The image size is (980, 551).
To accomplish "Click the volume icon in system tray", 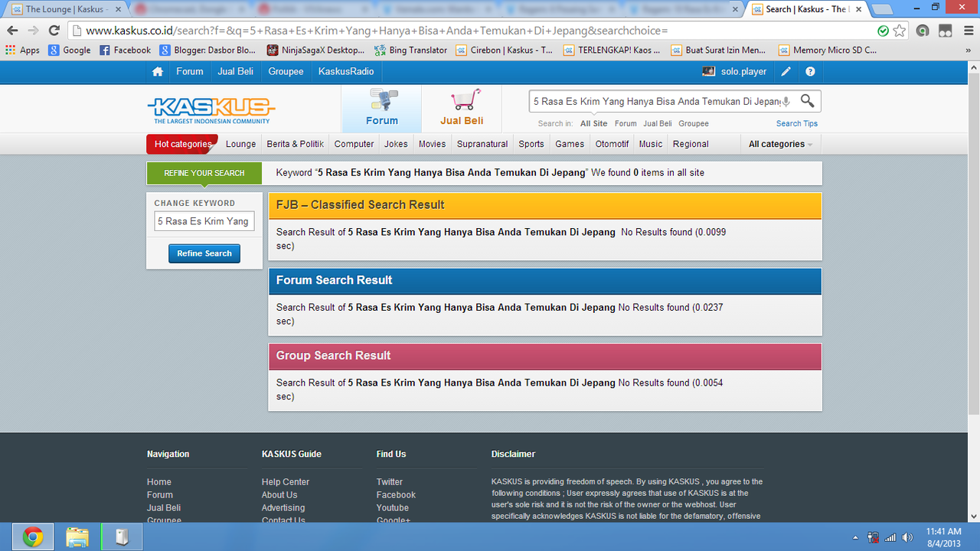I will coord(908,537).
